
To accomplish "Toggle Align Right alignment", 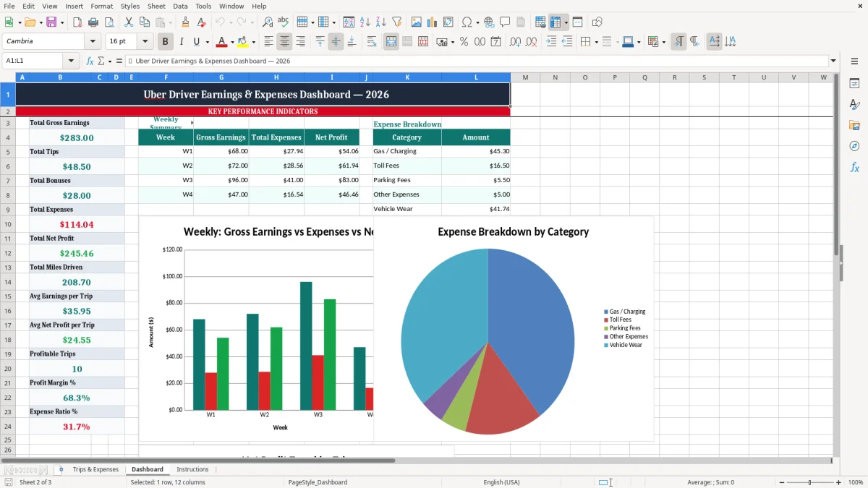I will [301, 42].
